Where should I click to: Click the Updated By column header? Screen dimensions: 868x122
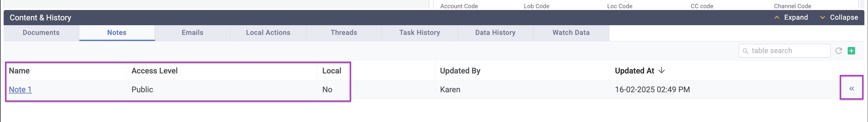coord(460,71)
